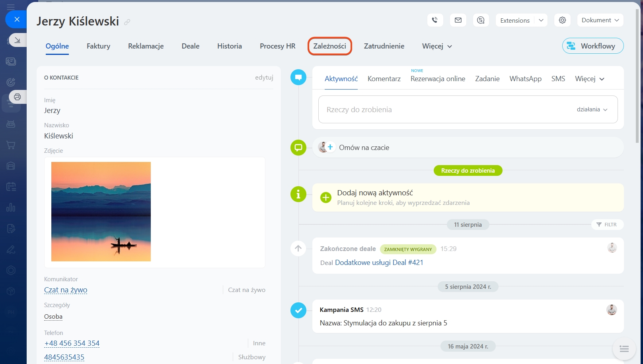The image size is (643, 364).
Task: Select the Ogólne tab
Action: click(57, 46)
